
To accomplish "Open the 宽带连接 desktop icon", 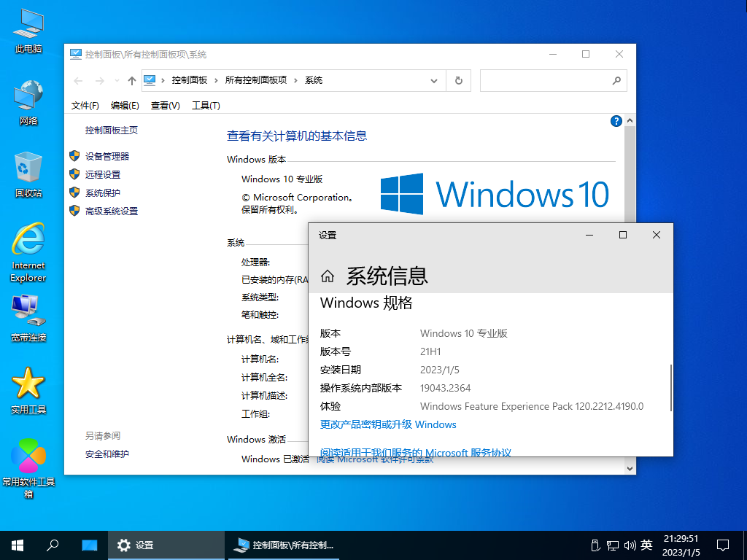I will [x=28, y=319].
